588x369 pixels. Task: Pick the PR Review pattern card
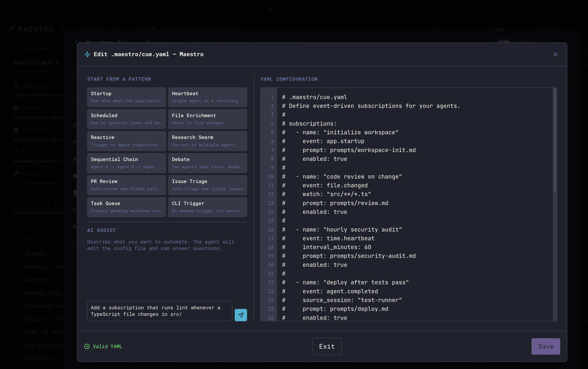(x=127, y=185)
